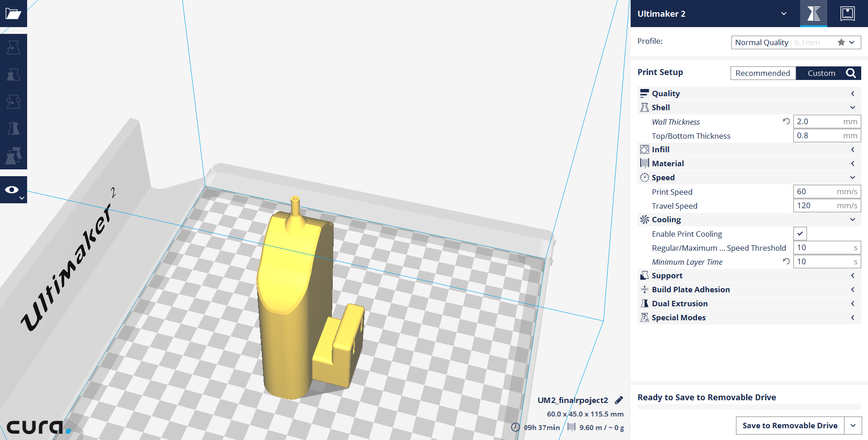Click the Wall Thickness setting label
This screenshot has height=440, width=868.
(675, 122)
